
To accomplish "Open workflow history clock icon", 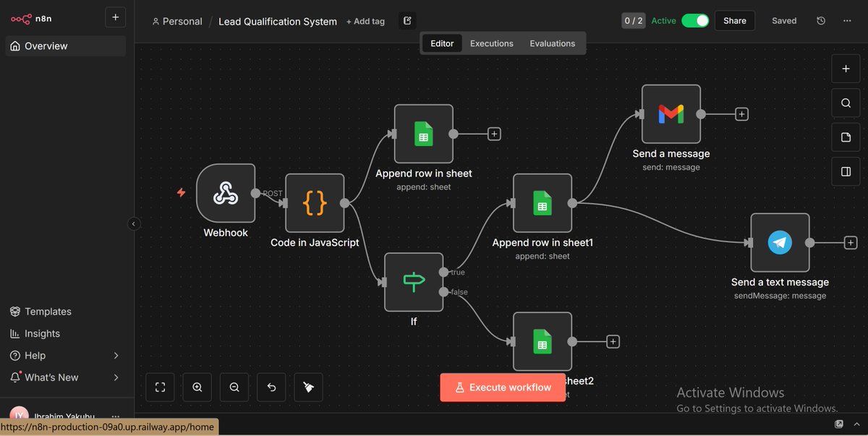I will click(x=821, y=21).
